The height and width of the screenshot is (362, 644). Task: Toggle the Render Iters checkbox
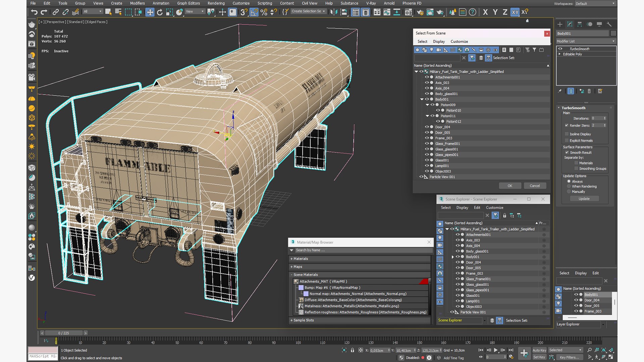click(567, 125)
